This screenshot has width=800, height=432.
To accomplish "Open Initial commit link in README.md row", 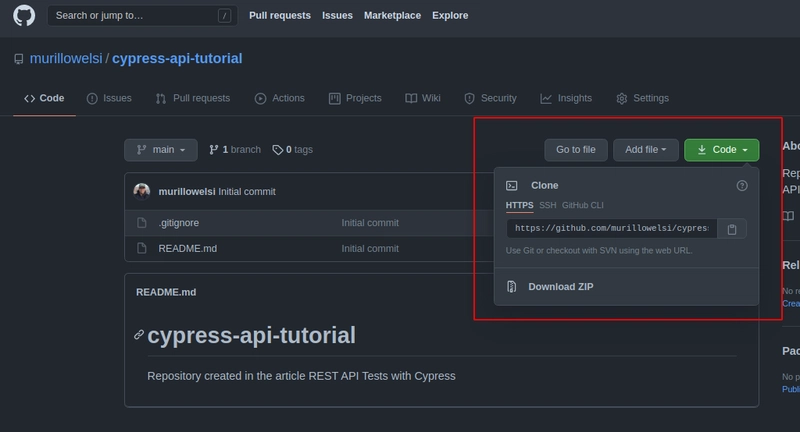I will click(x=370, y=249).
